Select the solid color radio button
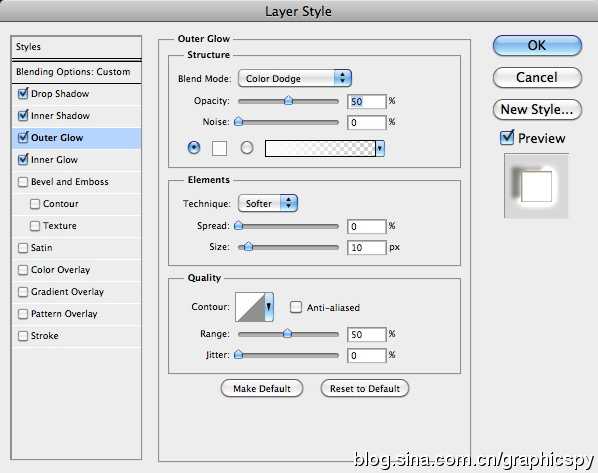 194,147
